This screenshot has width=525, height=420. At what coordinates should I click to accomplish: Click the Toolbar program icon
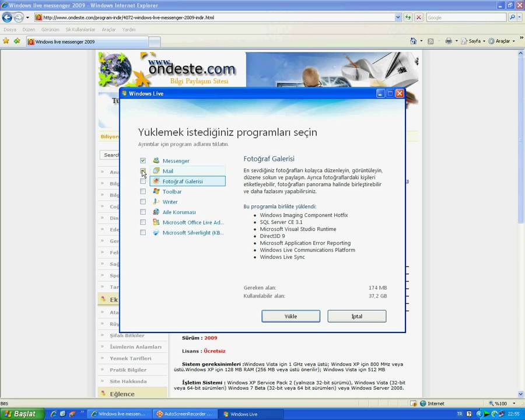click(156, 191)
